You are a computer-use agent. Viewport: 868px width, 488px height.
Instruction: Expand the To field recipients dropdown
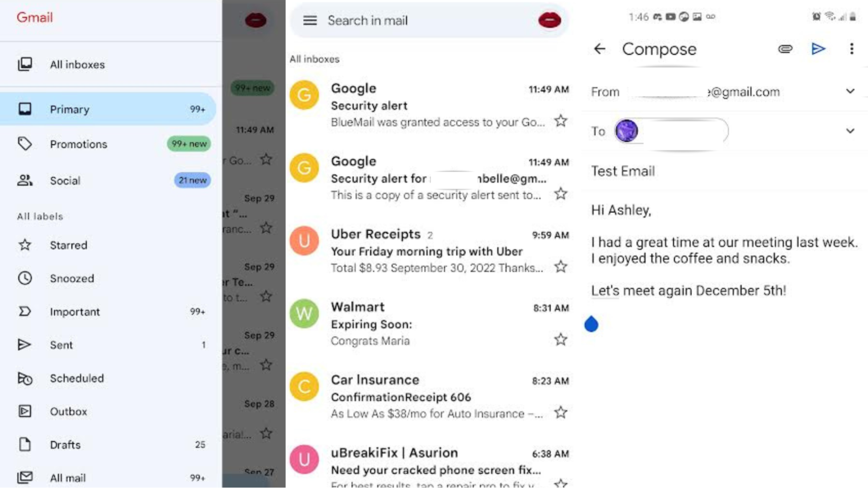tap(850, 131)
